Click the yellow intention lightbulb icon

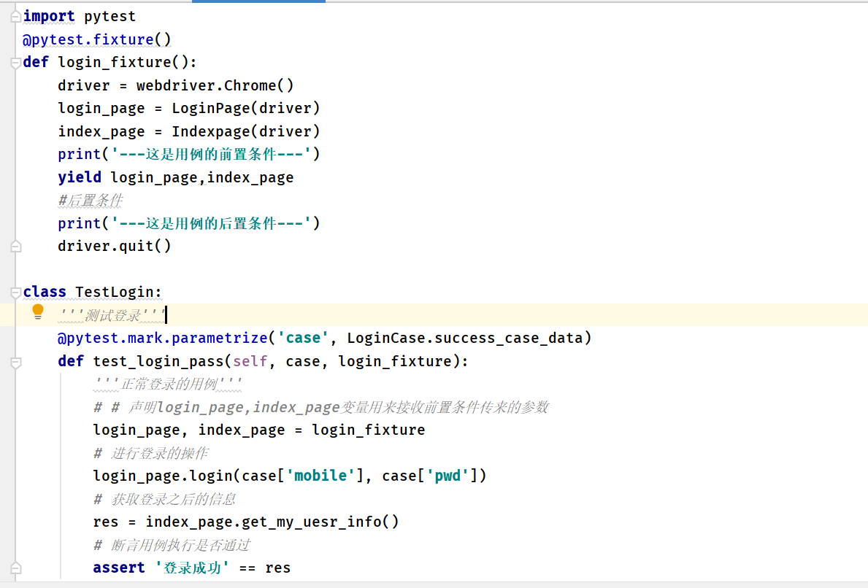[x=37, y=312]
